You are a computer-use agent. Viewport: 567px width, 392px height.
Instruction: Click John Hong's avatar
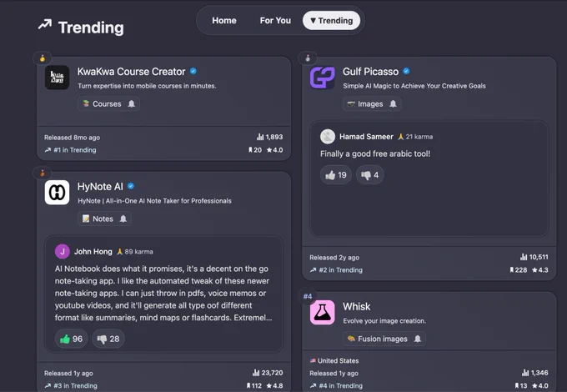63,251
